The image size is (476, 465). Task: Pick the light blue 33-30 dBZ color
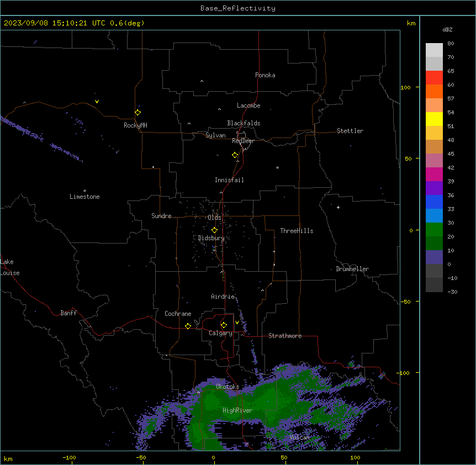coord(434,216)
